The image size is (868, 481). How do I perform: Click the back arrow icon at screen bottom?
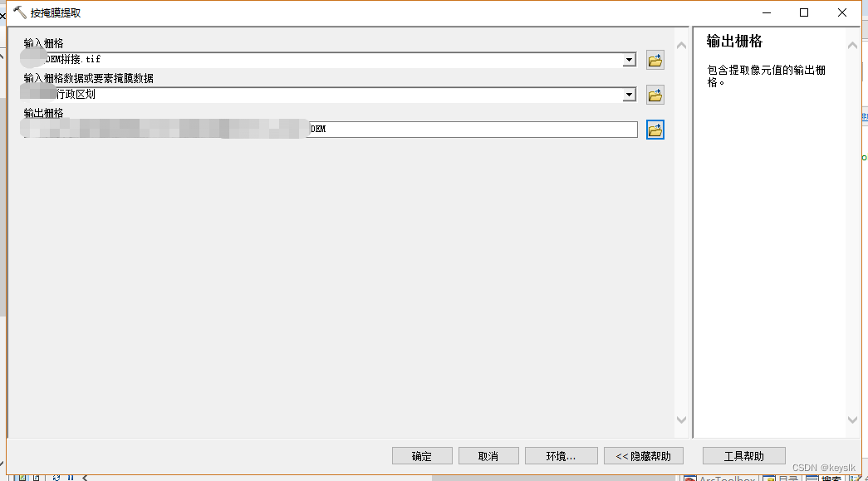[x=84, y=478]
